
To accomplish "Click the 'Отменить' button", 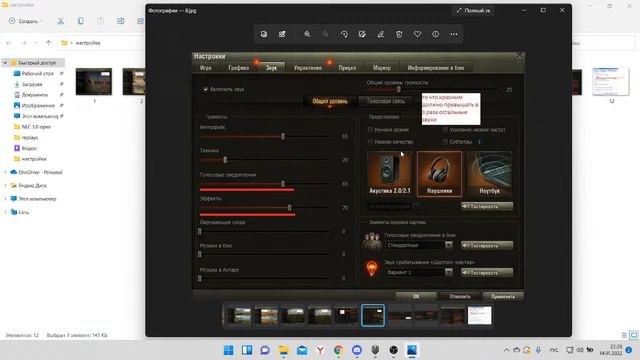I will (x=460, y=296).
